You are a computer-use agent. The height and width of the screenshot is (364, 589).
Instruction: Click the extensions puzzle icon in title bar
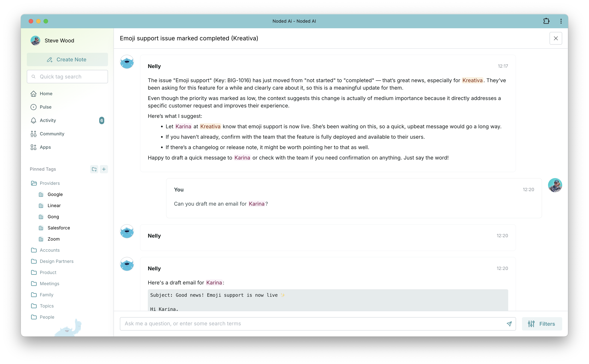pos(546,21)
